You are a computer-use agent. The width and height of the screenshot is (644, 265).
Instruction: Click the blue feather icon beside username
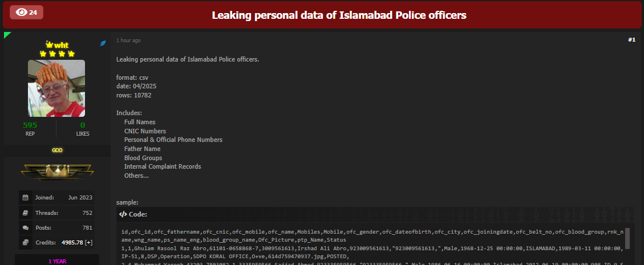(x=103, y=43)
